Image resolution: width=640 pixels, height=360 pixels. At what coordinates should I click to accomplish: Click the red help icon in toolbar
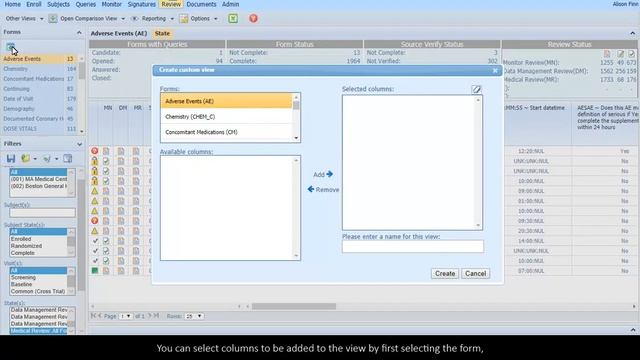pos(253,18)
